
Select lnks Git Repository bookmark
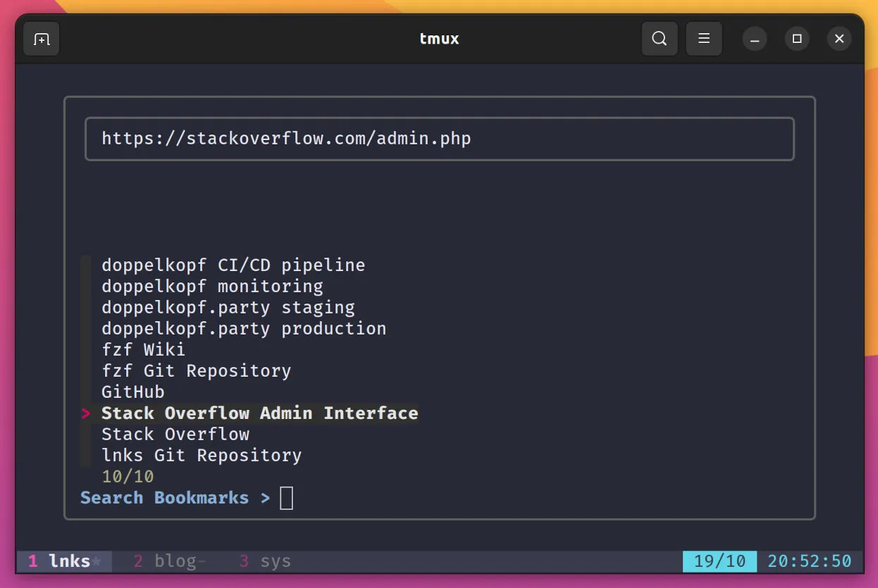(202, 456)
